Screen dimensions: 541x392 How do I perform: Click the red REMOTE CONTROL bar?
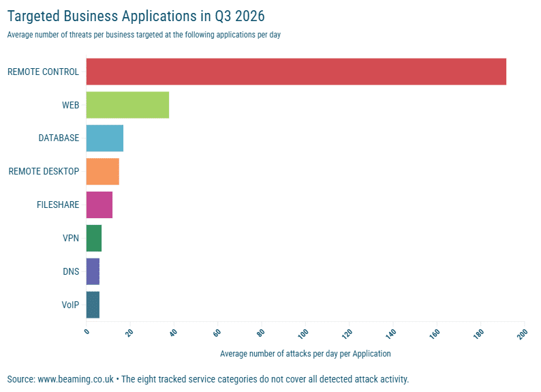point(296,72)
